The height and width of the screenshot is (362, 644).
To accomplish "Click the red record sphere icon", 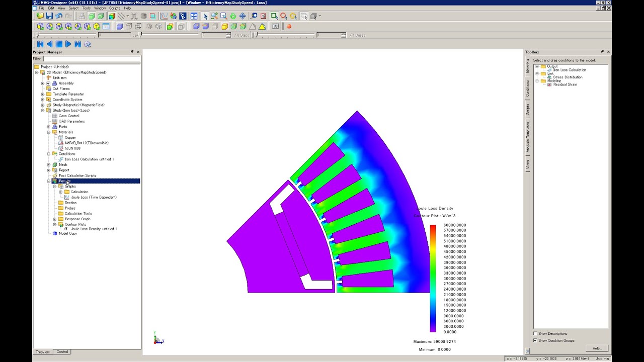I will (289, 26).
